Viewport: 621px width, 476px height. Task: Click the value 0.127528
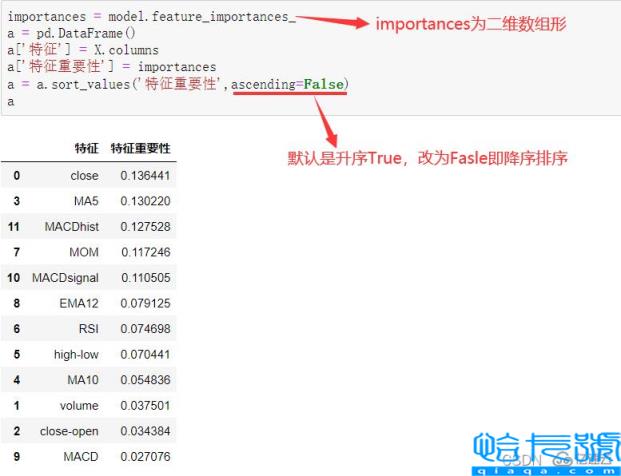coord(145,227)
